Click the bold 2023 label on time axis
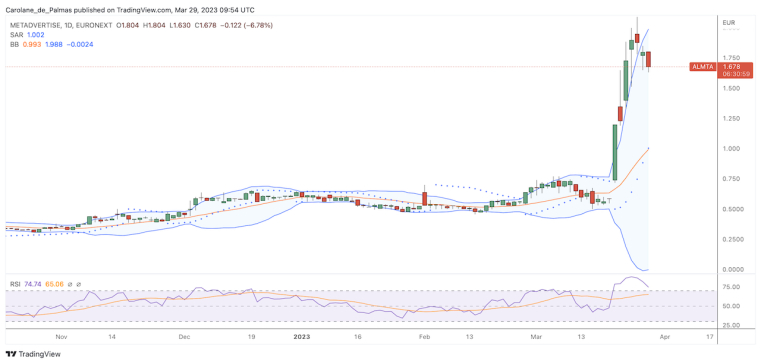The image size is (760, 364). point(301,336)
